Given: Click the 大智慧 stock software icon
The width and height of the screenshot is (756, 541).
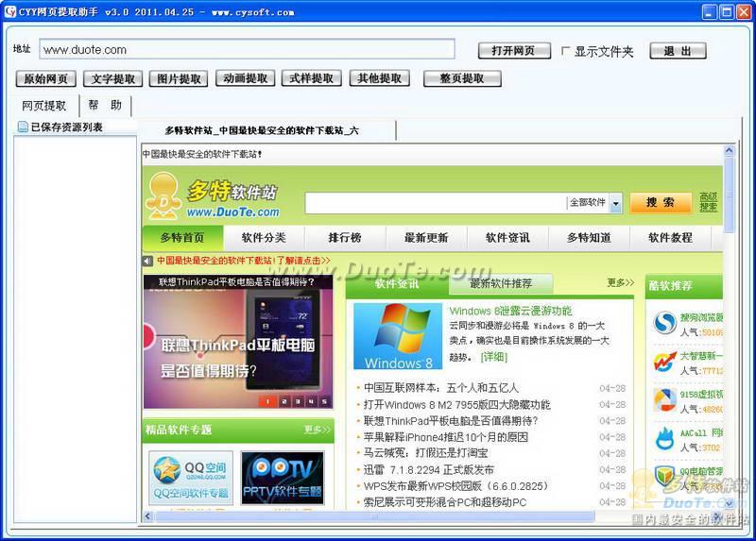Looking at the screenshot, I should (x=665, y=362).
